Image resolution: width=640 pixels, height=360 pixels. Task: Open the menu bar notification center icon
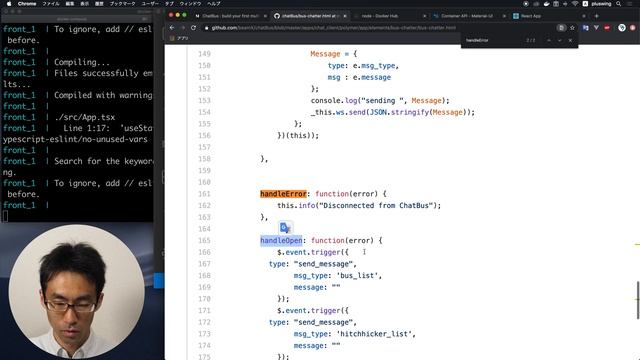(x=631, y=3)
